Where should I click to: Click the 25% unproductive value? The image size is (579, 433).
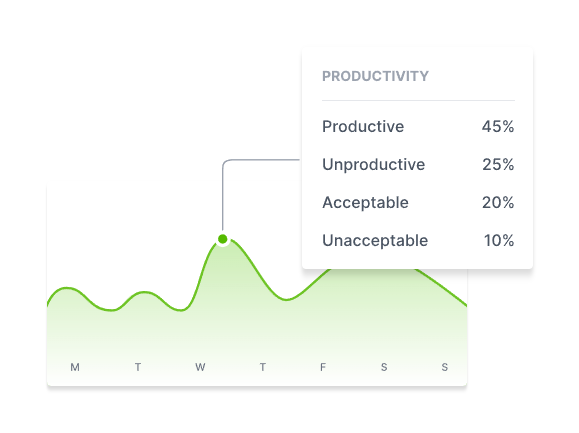pos(498,164)
